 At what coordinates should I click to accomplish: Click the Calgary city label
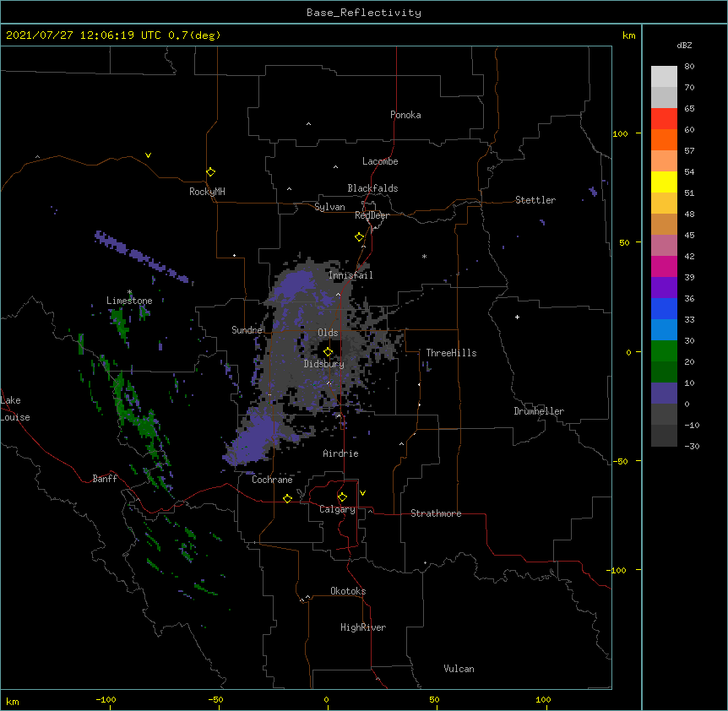pyautogui.click(x=338, y=509)
